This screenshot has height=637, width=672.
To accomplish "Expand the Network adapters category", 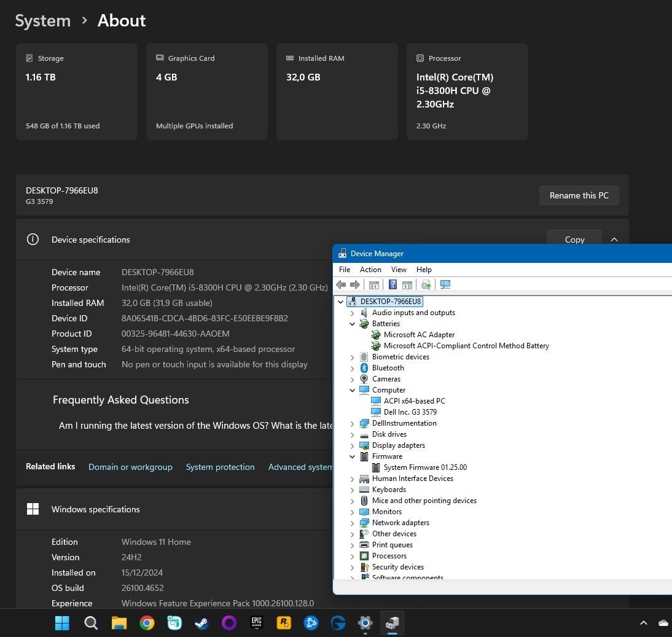I will tap(353, 523).
